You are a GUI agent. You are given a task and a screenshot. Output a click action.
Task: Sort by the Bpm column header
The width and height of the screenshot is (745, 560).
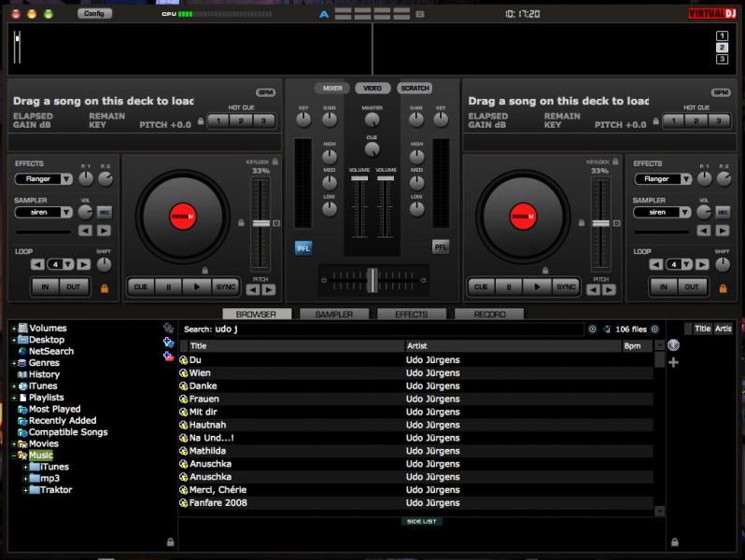tap(637, 345)
